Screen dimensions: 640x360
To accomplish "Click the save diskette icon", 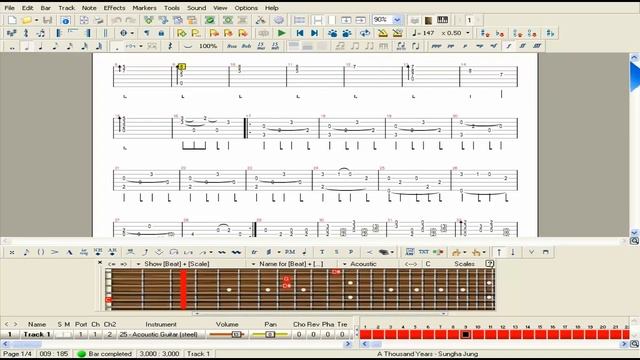I will [x=47, y=20].
